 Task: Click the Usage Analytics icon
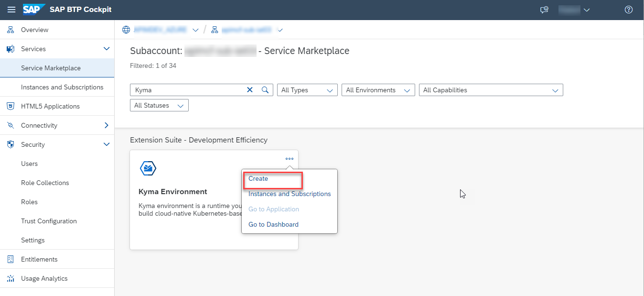click(11, 278)
